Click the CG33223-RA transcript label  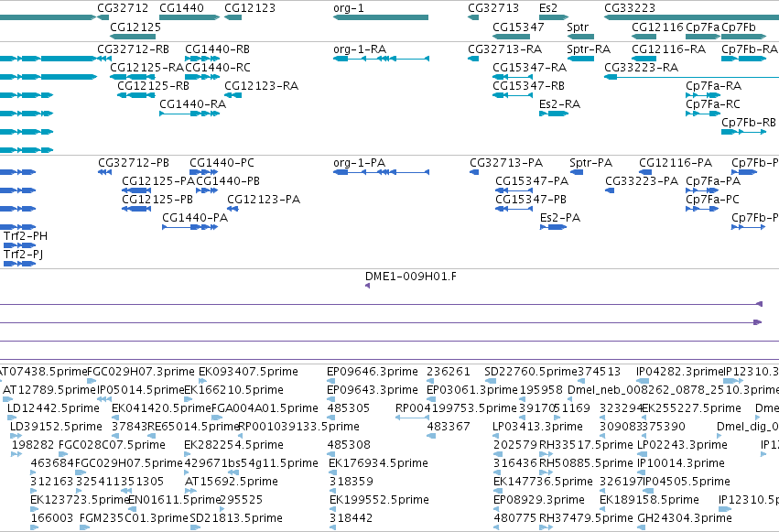pos(642,68)
